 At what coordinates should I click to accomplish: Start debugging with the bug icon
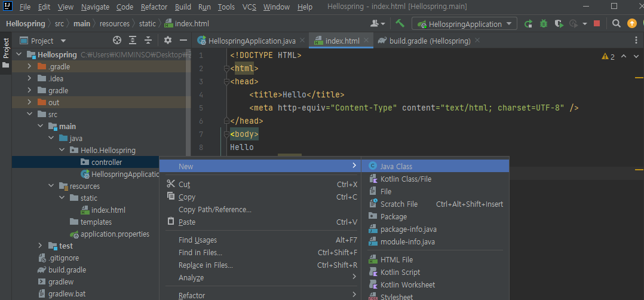point(544,24)
